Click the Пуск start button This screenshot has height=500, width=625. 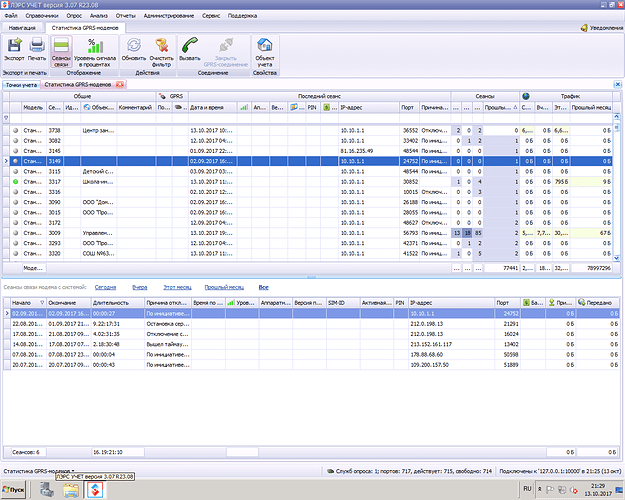coord(13,490)
